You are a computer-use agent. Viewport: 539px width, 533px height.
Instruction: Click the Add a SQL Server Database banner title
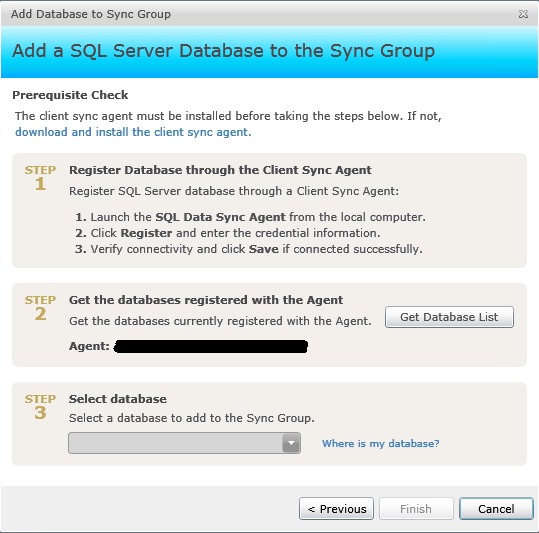223,51
